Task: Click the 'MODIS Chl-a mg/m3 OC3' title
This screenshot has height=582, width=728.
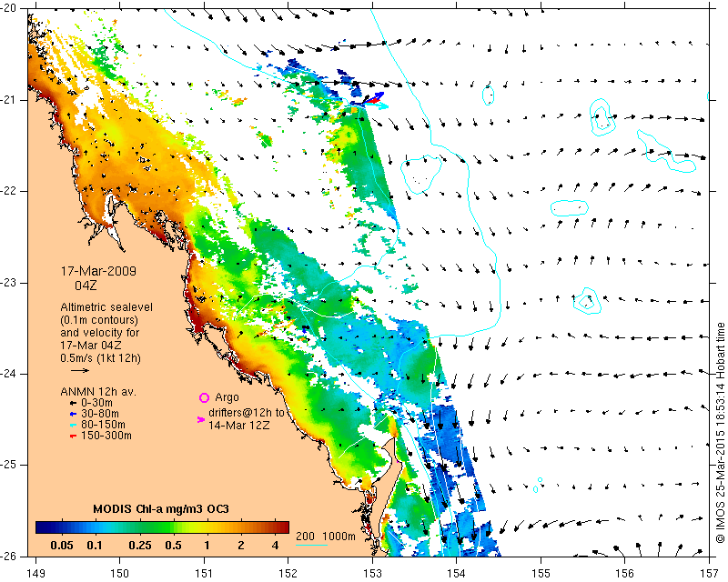Action: (161, 509)
